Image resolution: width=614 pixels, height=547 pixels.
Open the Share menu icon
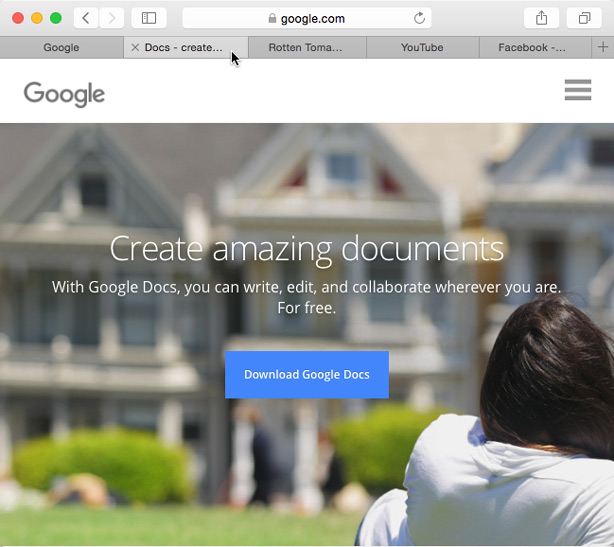541,18
